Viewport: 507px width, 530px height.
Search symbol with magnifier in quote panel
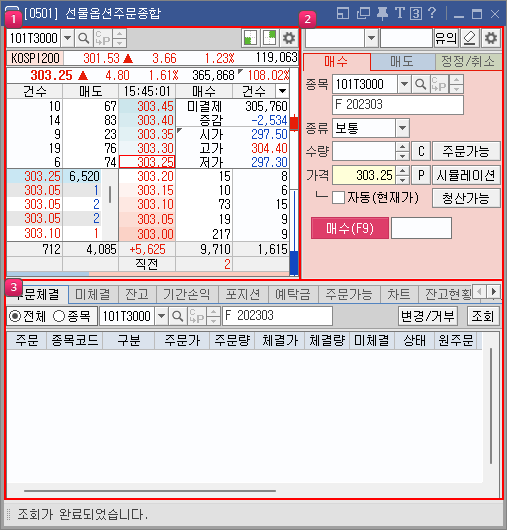83,38
